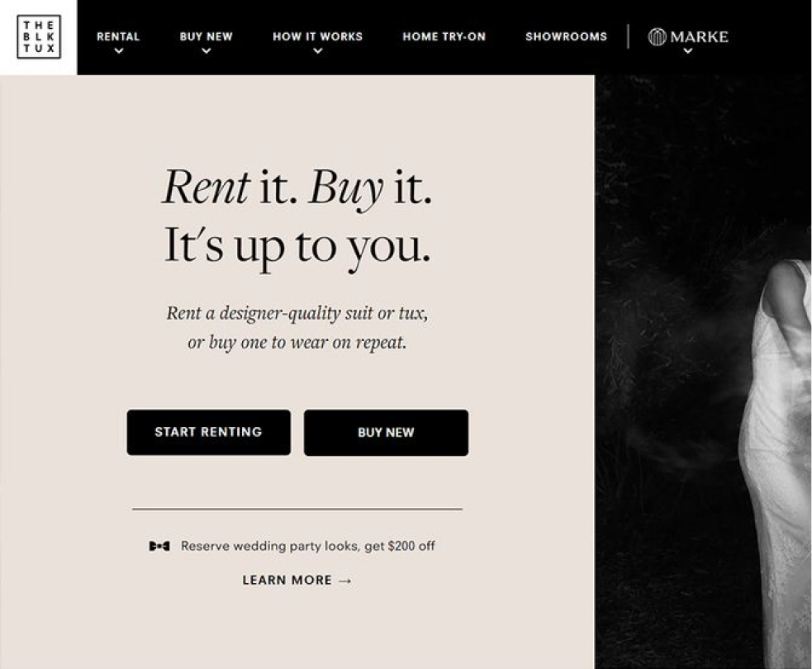
Task: Go to Home Try-On page
Action: [444, 37]
